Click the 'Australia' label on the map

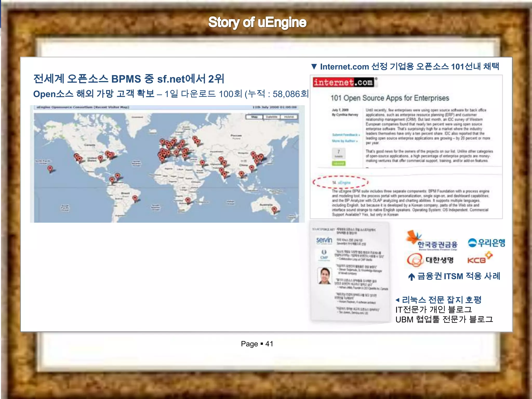tap(266, 205)
